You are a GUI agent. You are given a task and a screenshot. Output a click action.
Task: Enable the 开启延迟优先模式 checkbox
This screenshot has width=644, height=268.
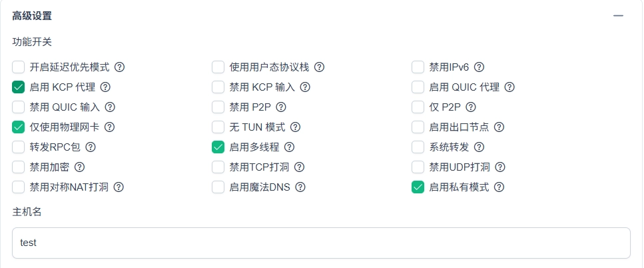[18, 67]
